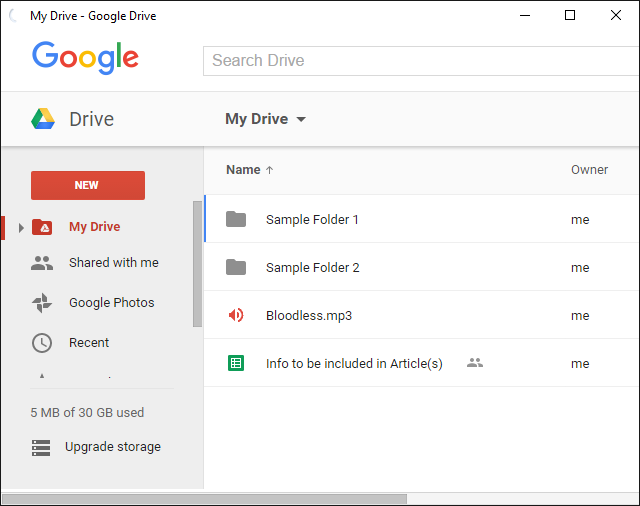Select the Bloodless.mp3 file
Viewport: 640px width, 506px height.
[422, 315]
